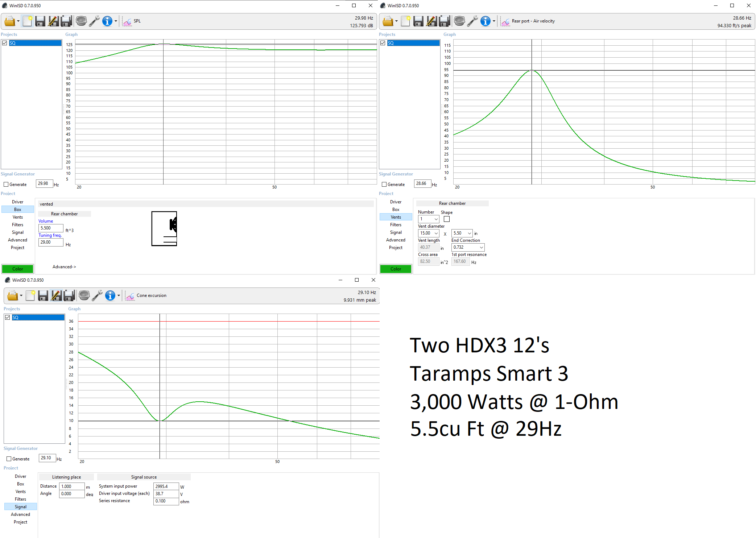Select Vents tab in Air velocity window

[x=396, y=217]
